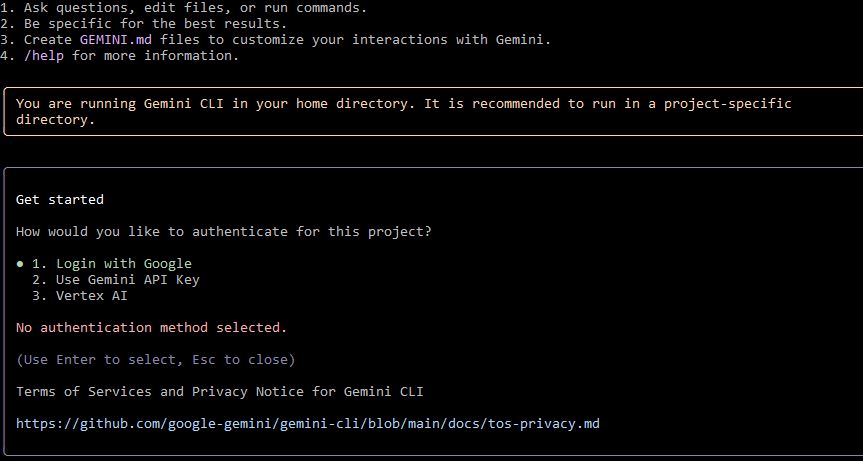Click the green bullet beside Login with Google

(x=20, y=264)
